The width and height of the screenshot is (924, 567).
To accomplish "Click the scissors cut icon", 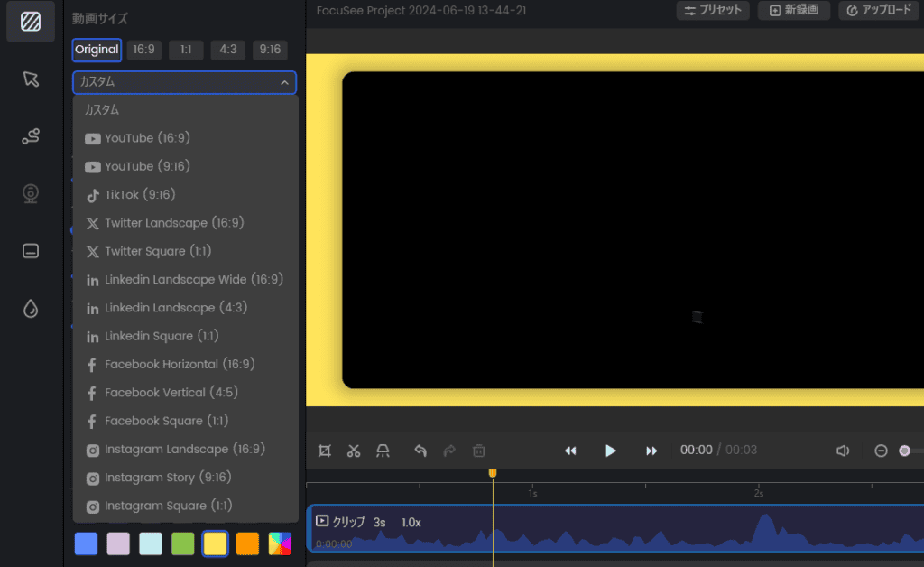I will (354, 451).
